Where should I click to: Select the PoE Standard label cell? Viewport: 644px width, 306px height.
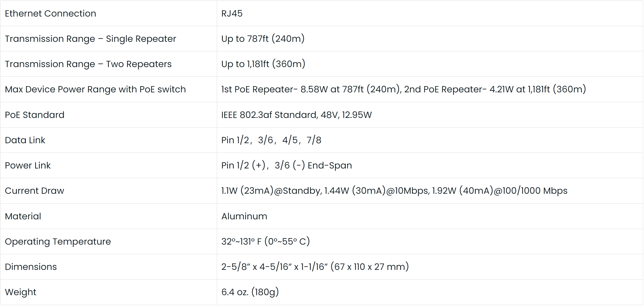pyautogui.click(x=35, y=115)
